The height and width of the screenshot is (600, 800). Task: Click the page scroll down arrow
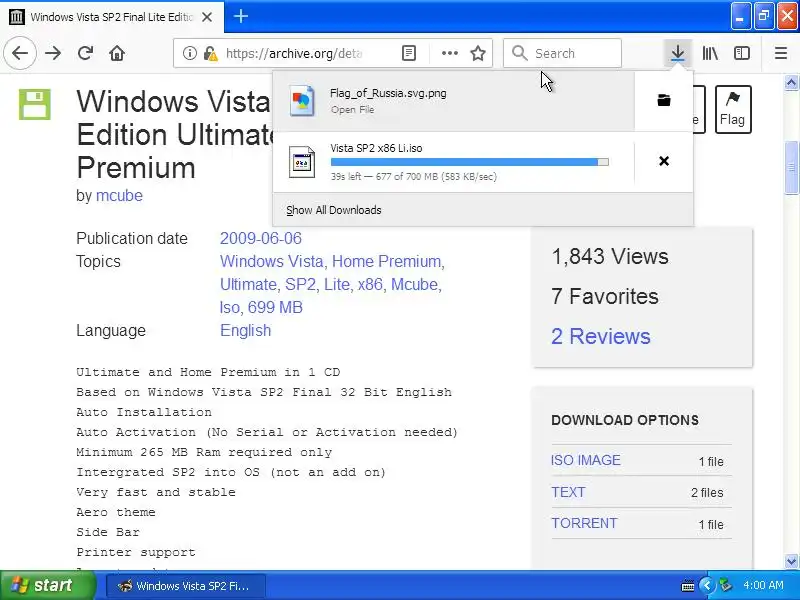(x=791, y=561)
